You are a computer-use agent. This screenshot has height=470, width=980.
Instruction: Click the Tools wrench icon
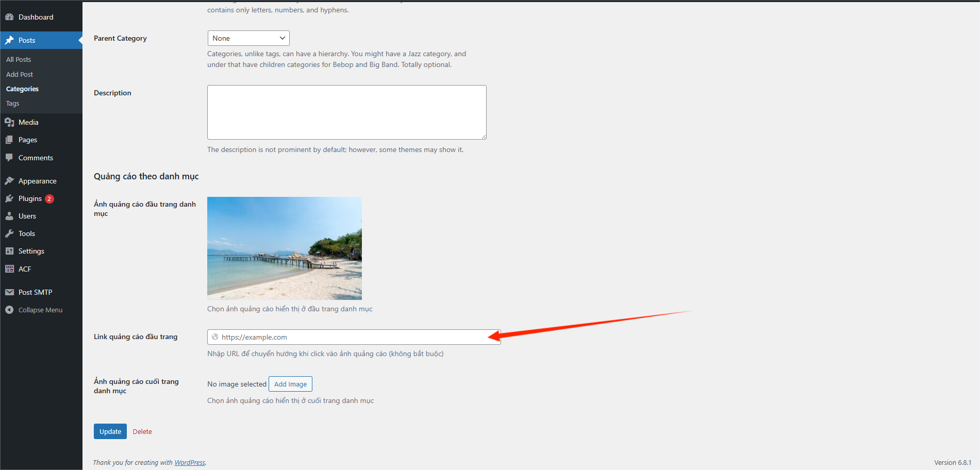click(9, 233)
